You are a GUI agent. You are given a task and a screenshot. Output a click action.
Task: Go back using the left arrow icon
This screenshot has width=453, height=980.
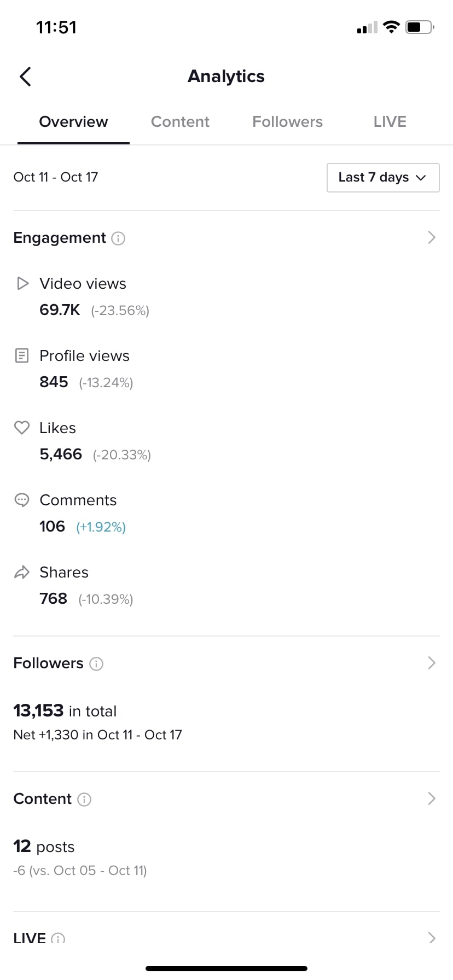coord(25,77)
